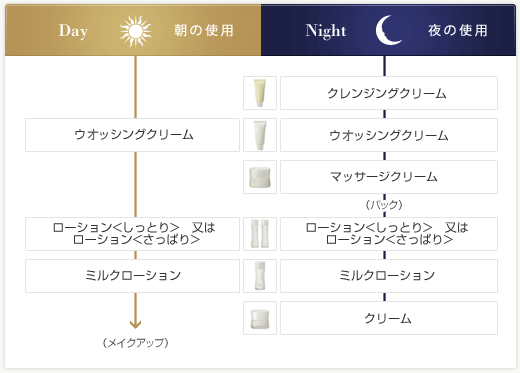Click the massage cream jar image
Image resolution: width=520 pixels, height=373 pixels.
[260, 177]
